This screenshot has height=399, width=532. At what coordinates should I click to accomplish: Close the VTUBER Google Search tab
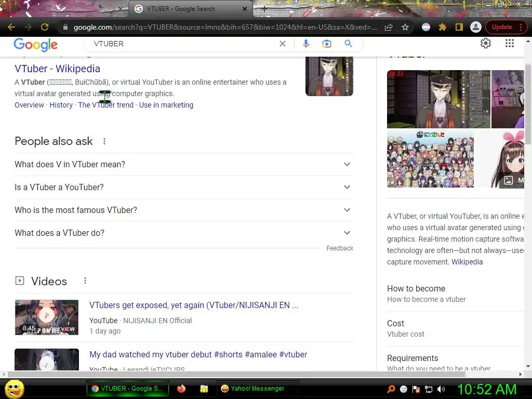pyautogui.click(x=245, y=9)
